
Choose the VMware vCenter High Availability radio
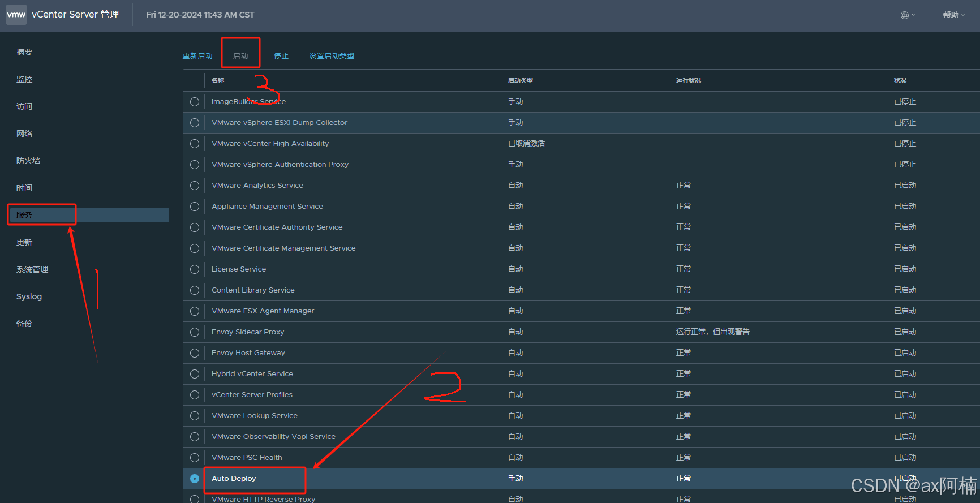(x=195, y=144)
